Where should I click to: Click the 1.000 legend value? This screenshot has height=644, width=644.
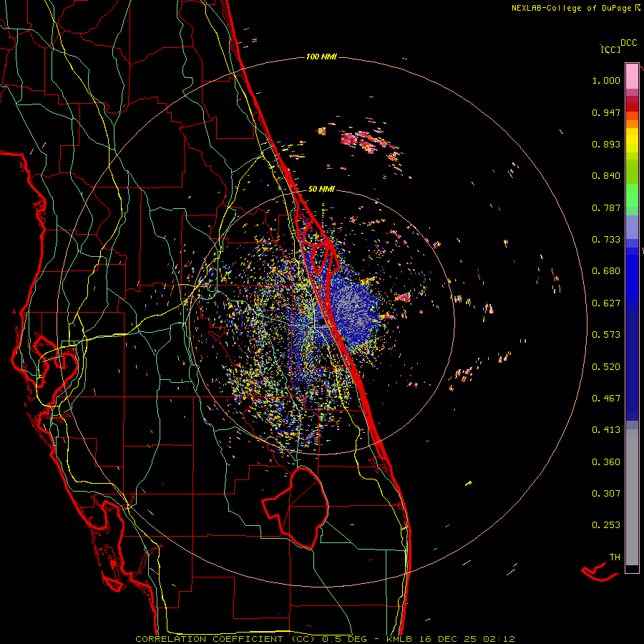pyautogui.click(x=606, y=80)
